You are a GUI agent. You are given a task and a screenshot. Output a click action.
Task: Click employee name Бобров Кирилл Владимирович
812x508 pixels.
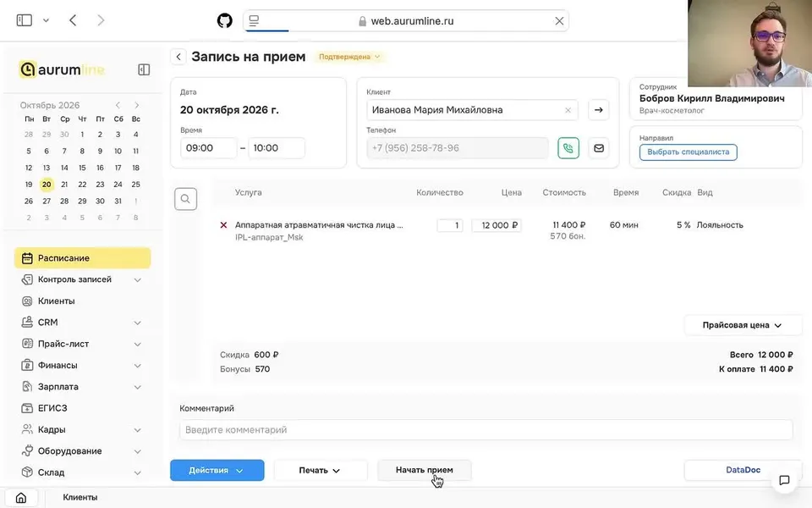[711, 98]
